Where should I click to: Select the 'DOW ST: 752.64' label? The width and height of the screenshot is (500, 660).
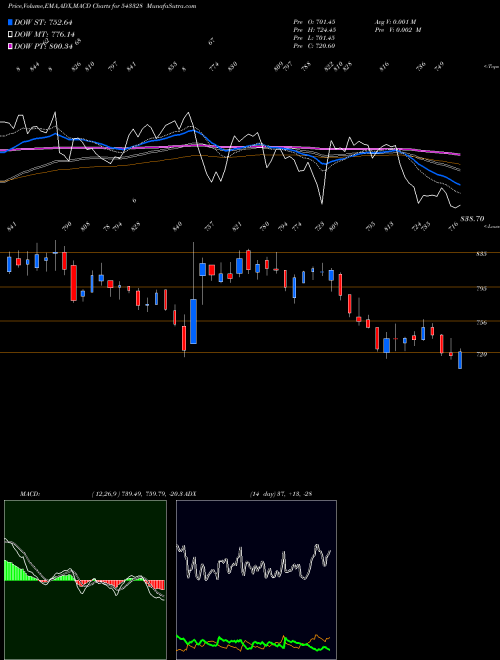(43, 22)
